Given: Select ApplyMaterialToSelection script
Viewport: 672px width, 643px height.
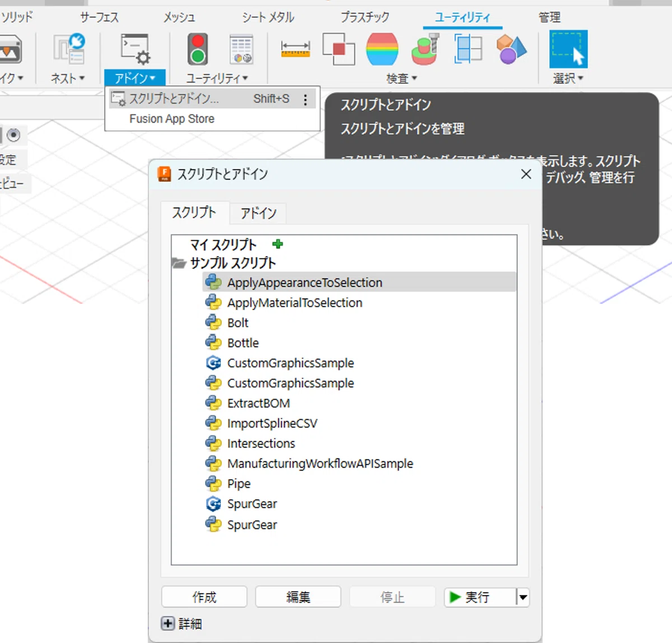Looking at the screenshot, I should pos(295,303).
